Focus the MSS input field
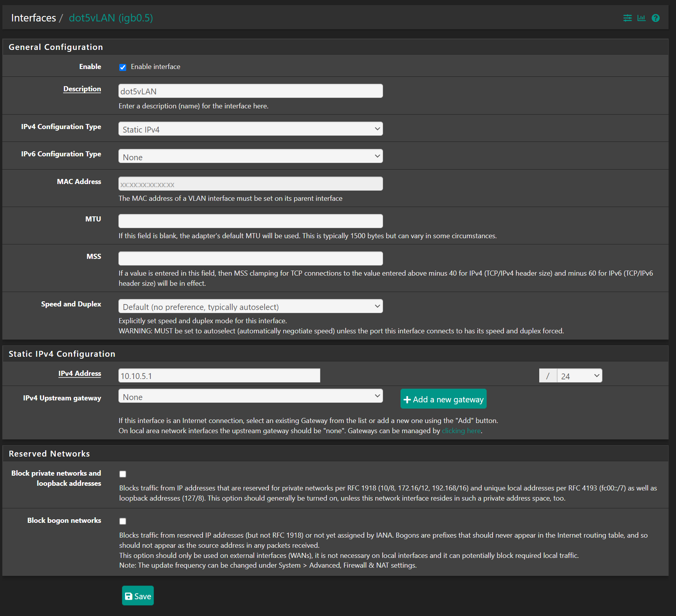The width and height of the screenshot is (676, 616). pos(251,258)
